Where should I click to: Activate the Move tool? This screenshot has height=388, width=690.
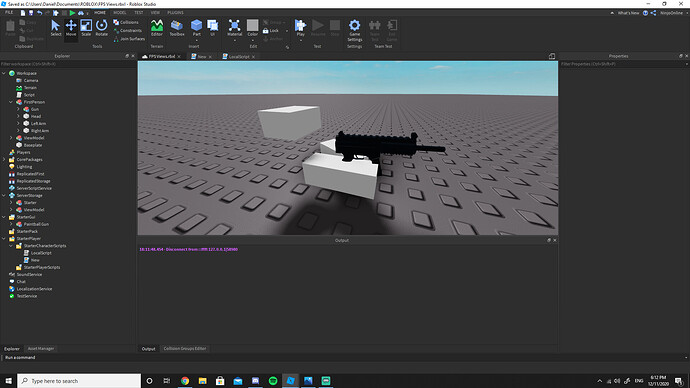pos(71,28)
